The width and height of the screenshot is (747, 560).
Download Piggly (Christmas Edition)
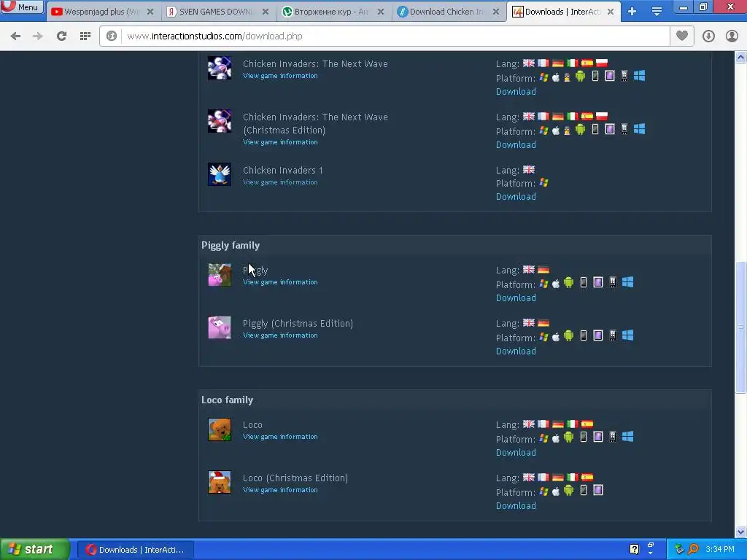tap(516, 351)
